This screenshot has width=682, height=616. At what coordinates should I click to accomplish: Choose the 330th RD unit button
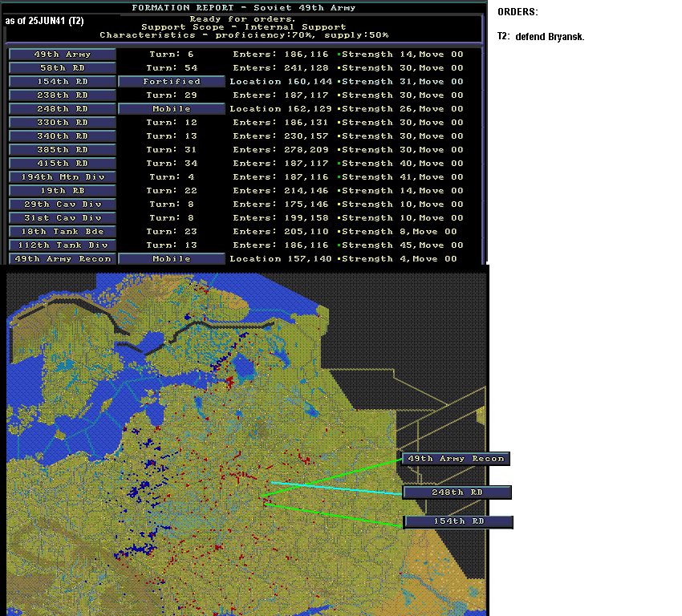[63, 123]
